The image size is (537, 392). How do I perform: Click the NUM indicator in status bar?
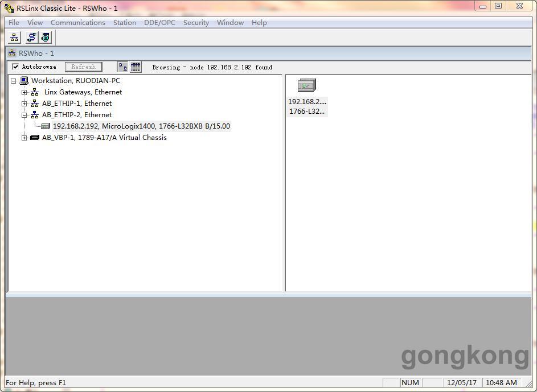(410, 383)
